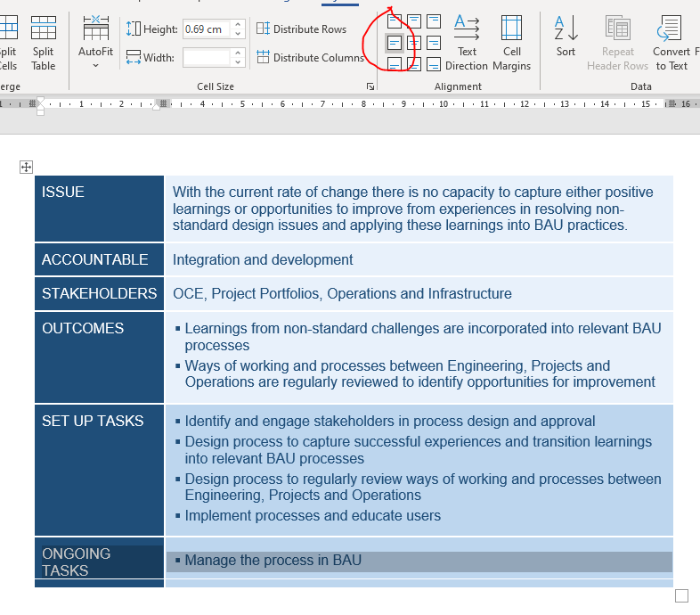Click the table resize handle at bottom right

point(681,595)
